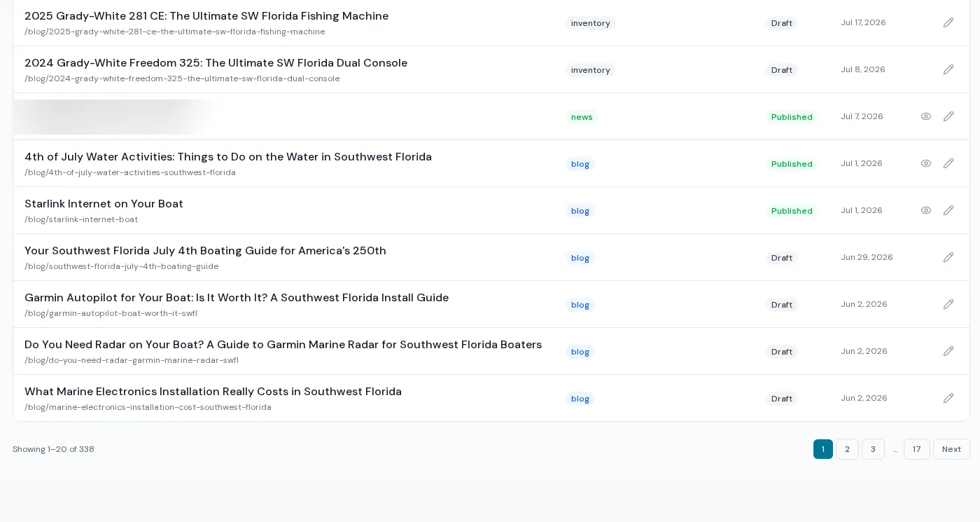Screen dimensions: 980x522
Task: Select the /blog/starlink-internet-boat slug
Action: pos(81,219)
